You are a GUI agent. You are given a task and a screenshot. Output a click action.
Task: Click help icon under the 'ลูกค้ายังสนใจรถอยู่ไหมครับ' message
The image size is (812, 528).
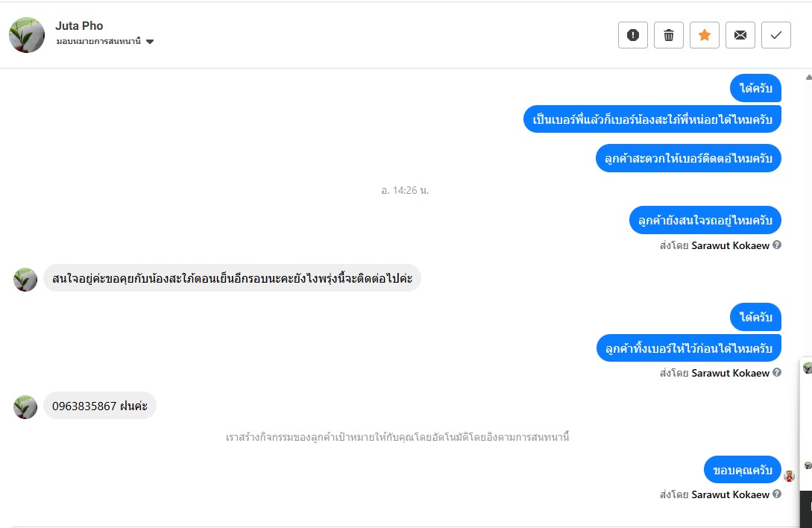777,245
